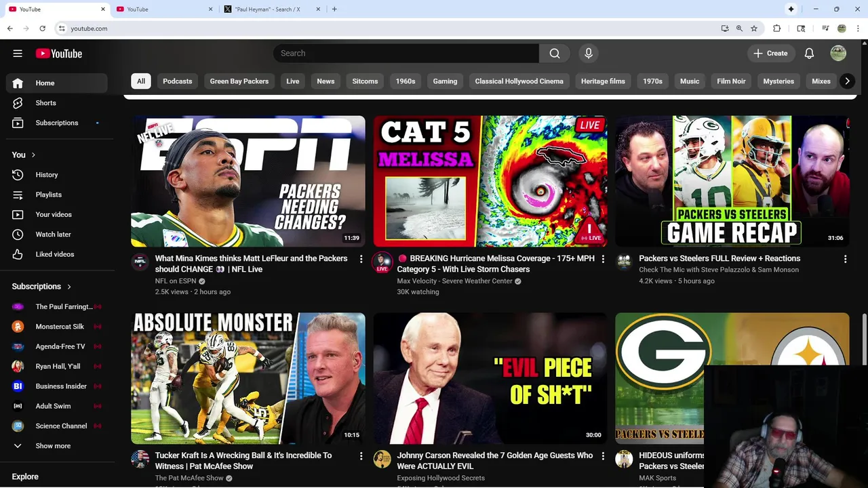Image resolution: width=868 pixels, height=488 pixels.
Task: Select the Classical Hollywood Cinema chip
Action: coord(519,81)
